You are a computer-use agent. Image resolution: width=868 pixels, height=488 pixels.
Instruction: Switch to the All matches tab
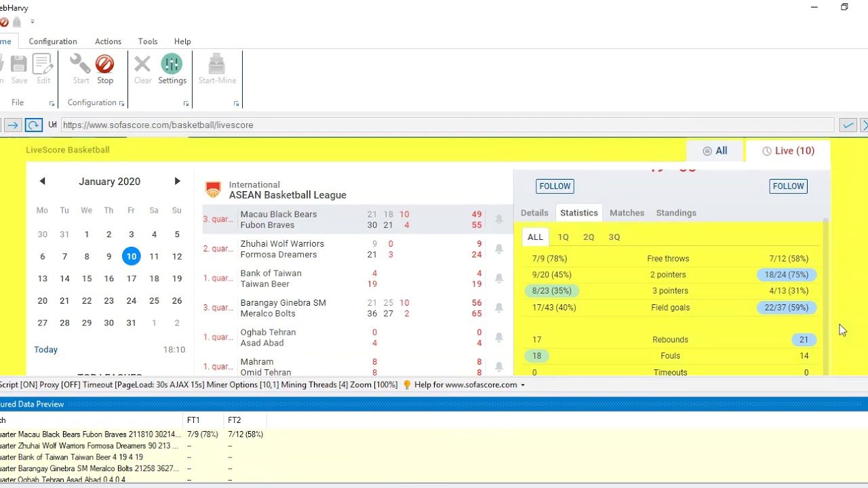point(715,150)
